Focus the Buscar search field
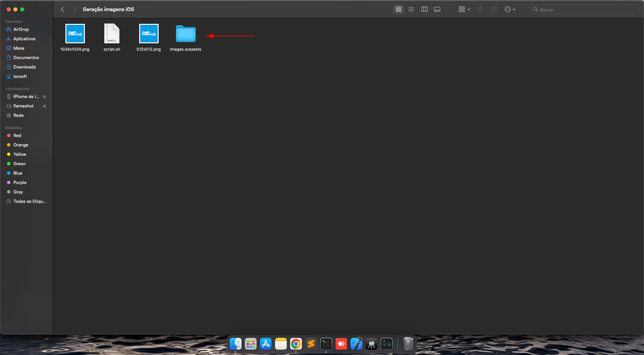The width and height of the screenshot is (644, 355). coord(585,9)
